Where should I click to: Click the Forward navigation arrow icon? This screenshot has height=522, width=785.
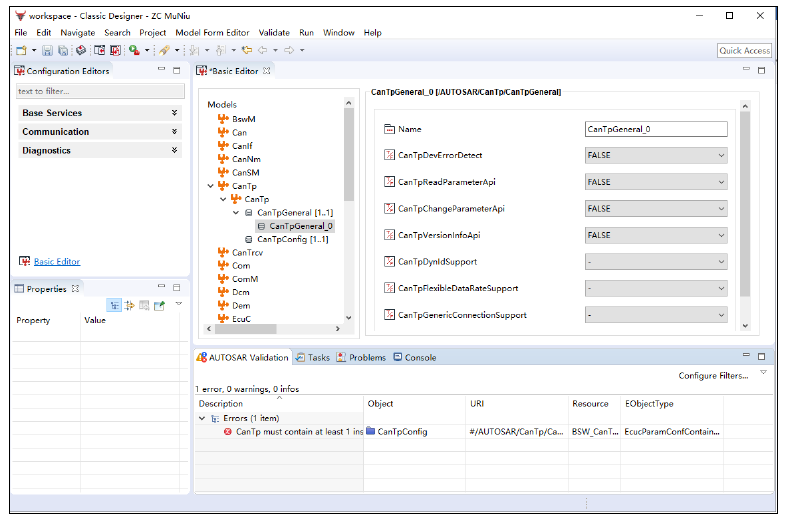pyautogui.click(x=289, y=50)
